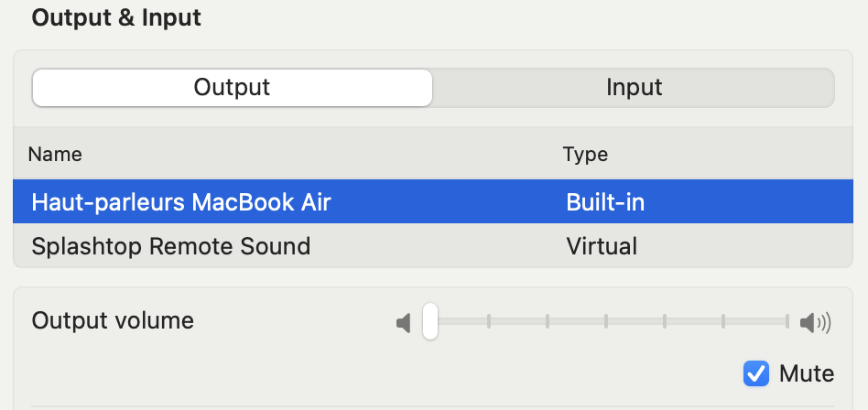
Task: Choose Splashtop Remote Sound as output
Action: pos(433,245)
